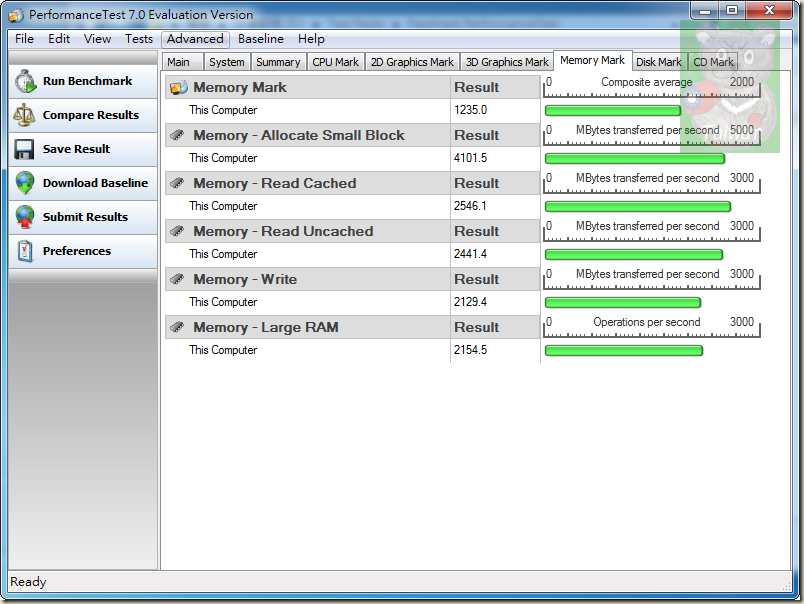
Task: Click the Memory Mark header icon
Action: [x=178, y=88]
